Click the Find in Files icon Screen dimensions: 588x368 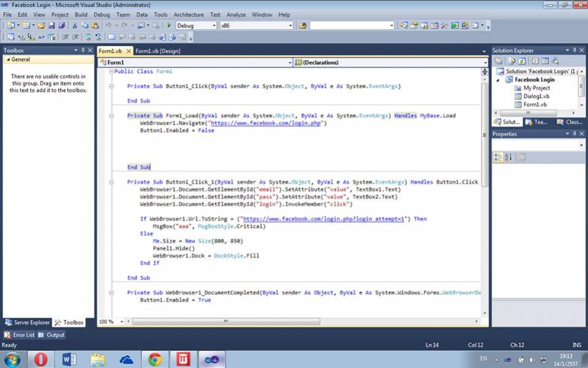click(303, 26)
